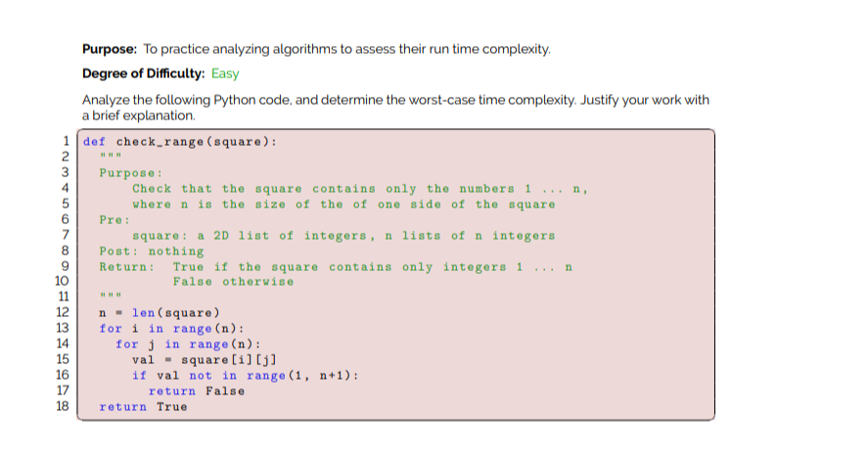The width and height of the screenshot is (868, 452).
Task: Click the opening triple quotes on line 2
Action: click(x=111, y=156)
